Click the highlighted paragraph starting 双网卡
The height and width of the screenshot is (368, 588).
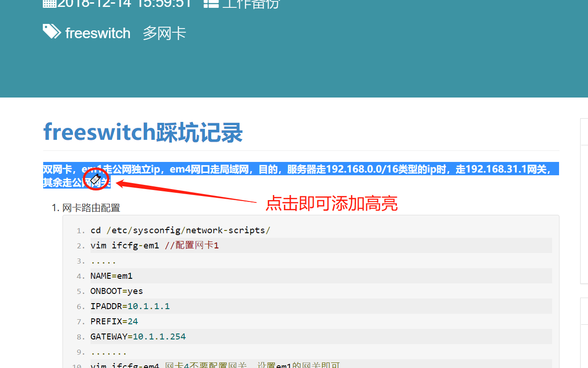pyautogui.click(x=301, y=175)
